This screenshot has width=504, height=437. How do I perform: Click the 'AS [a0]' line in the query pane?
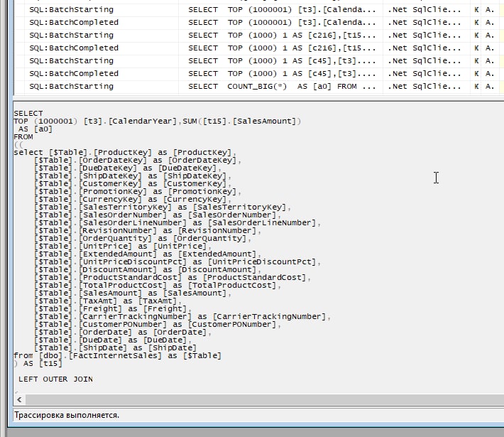(x=35, y=129)
